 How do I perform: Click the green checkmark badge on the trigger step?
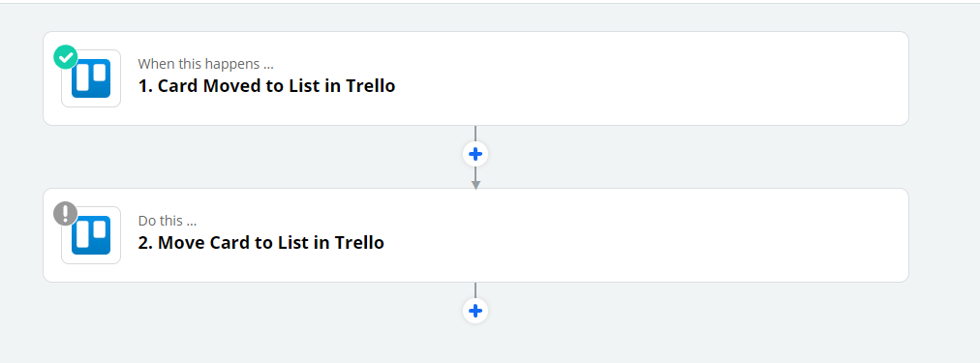pyautogui.click(x=65, y=57)
